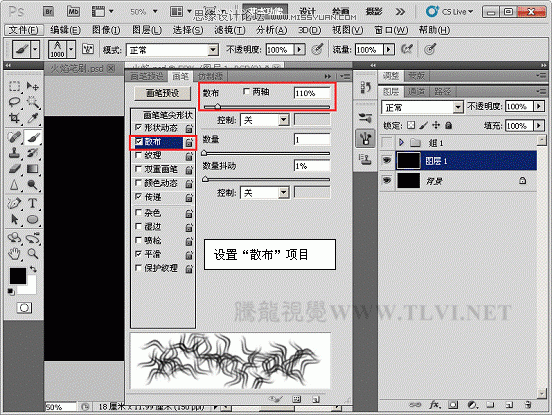This screenshot has height=415, width=552.
Task: Click the Brush Presets button
Action: coord(163,93)
